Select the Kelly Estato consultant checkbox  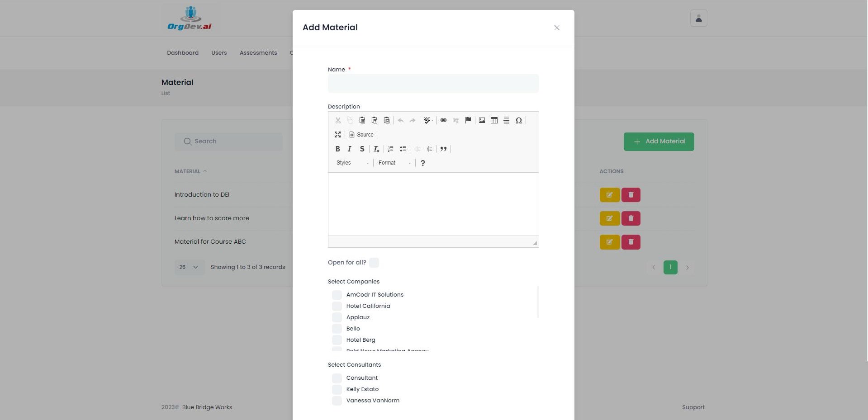[337, 389]
